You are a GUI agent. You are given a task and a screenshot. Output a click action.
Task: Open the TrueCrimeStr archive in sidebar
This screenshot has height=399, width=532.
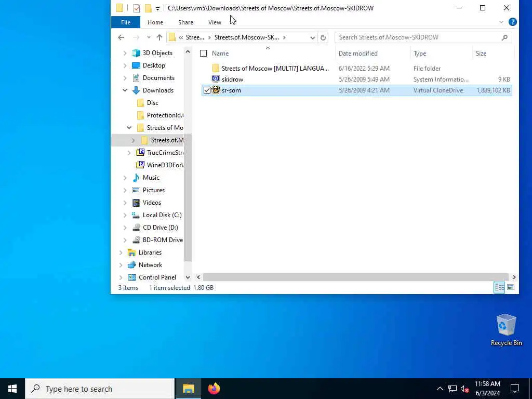click(x=165, y=153)
